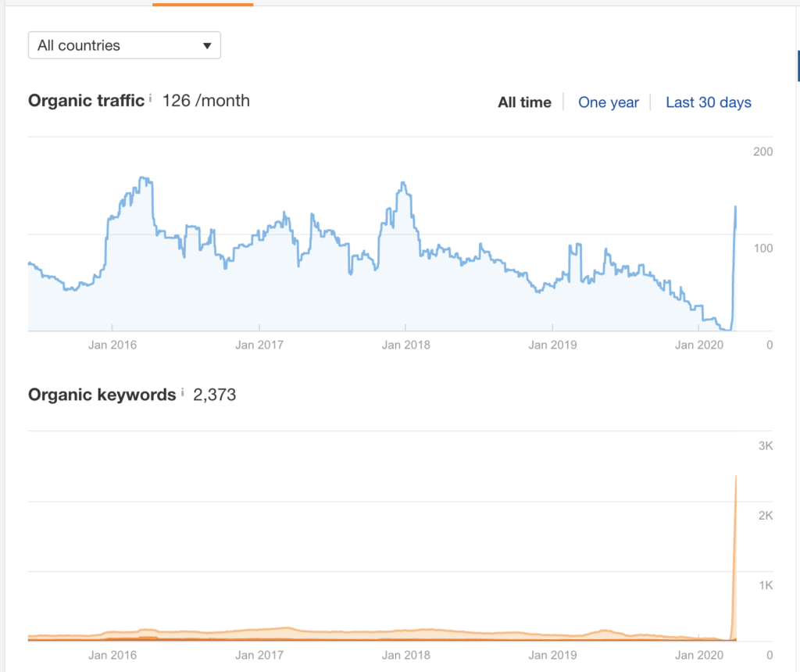Screen dimensions: 800x672
Task: Click the orange active tab underline
Action: [202, 4]
